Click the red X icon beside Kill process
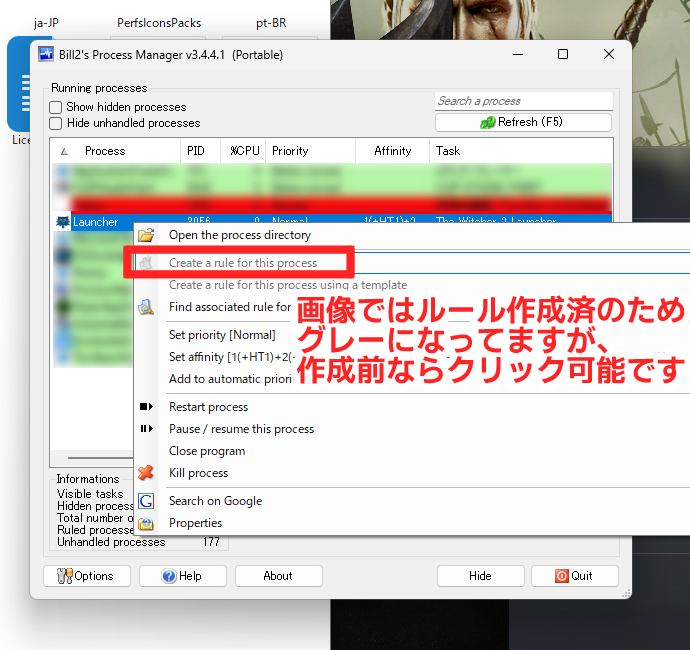This screenshot has height=650, width=690. point(146,473)
